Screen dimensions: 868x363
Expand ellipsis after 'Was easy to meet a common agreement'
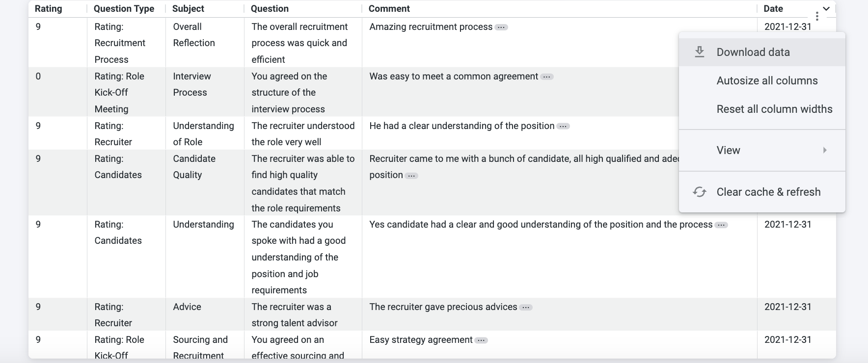[547, 77]
